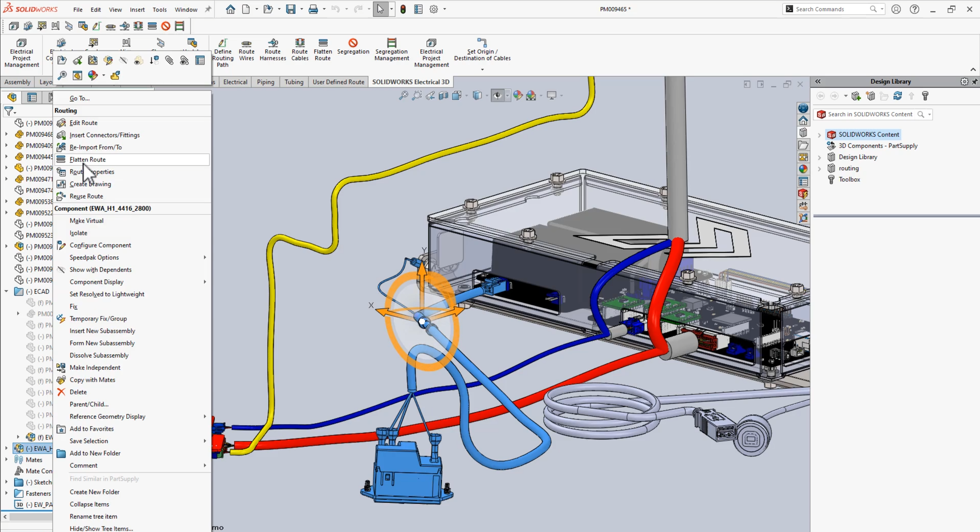The width and height of the screenshot is (980, 532).
Task: Click the Route Harnesses tool
Action: coord(273,50)
